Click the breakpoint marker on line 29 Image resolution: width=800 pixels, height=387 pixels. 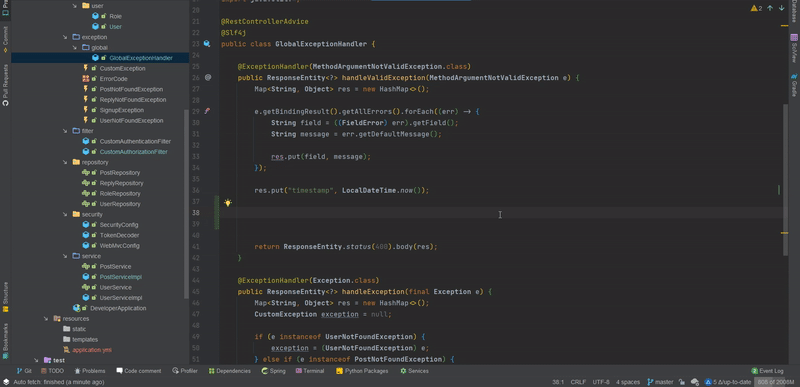point(207,111)
